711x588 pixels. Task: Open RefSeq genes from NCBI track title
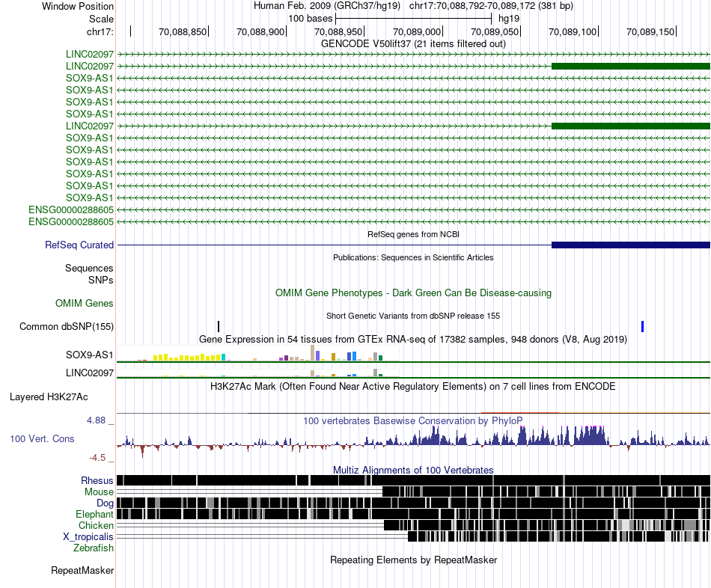click(x=413, y=234)
